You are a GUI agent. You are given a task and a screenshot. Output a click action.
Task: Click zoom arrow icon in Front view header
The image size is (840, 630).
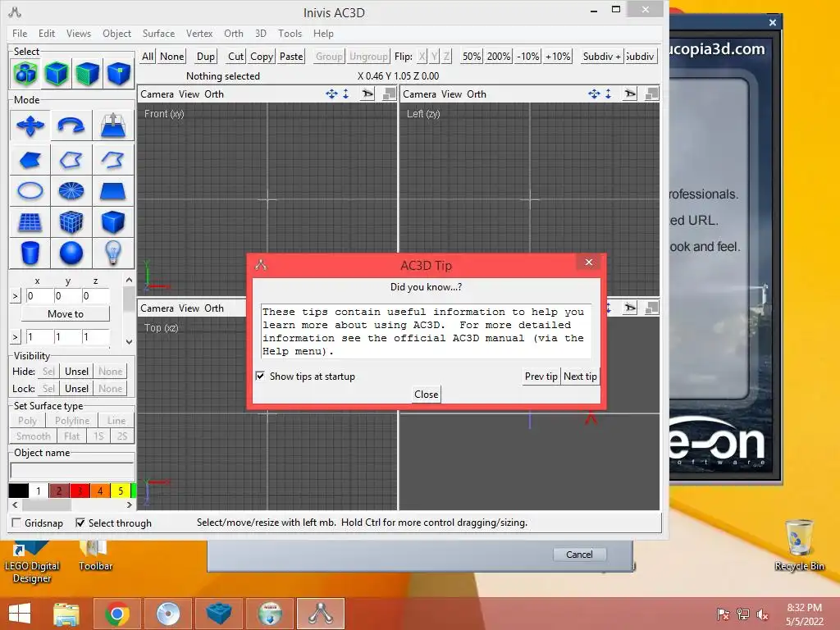(x=346, y=94)
